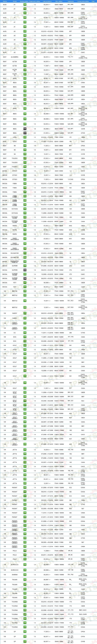This screenshot has height=644, width=97.
Task: Click the CFHD engine code cell
Action: coord(83,133)
